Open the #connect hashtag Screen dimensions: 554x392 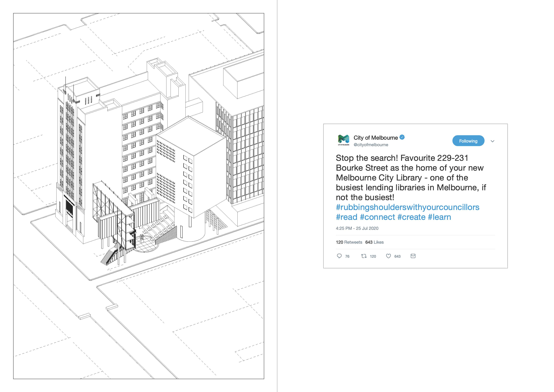click(377, 217)
